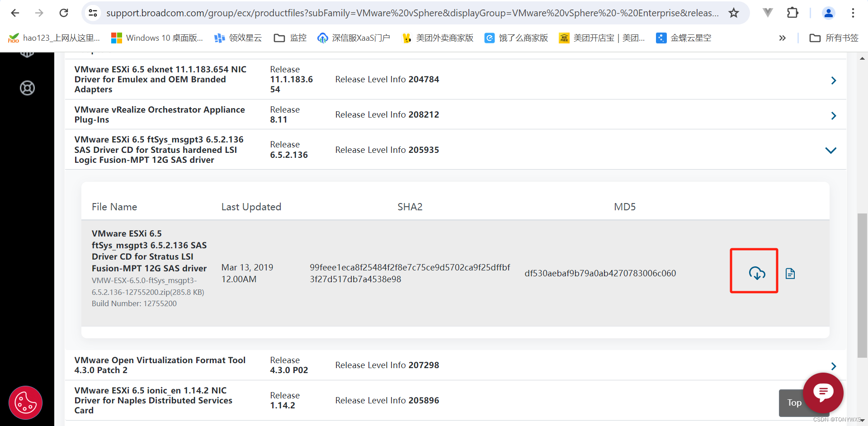Click the Mar 13, 2019 date cell
This screenshot has height=426, width=868.
(247, 273)
